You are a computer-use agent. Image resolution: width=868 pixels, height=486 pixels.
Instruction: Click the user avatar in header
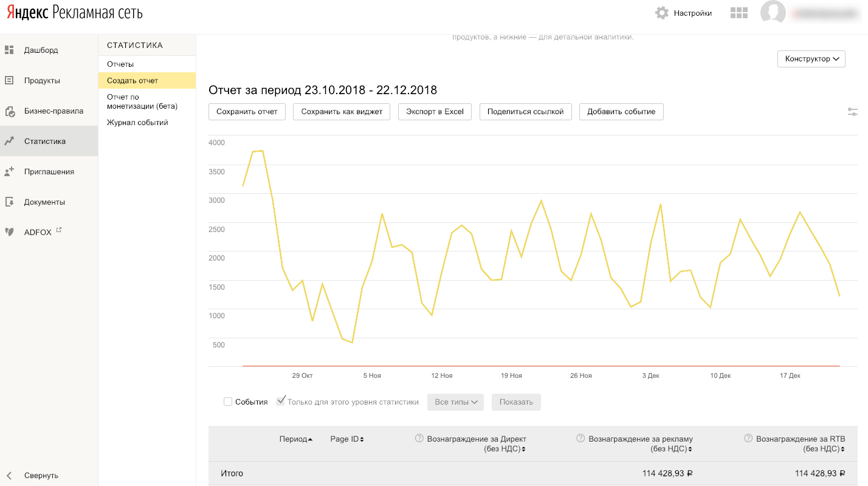pos(773,13)
